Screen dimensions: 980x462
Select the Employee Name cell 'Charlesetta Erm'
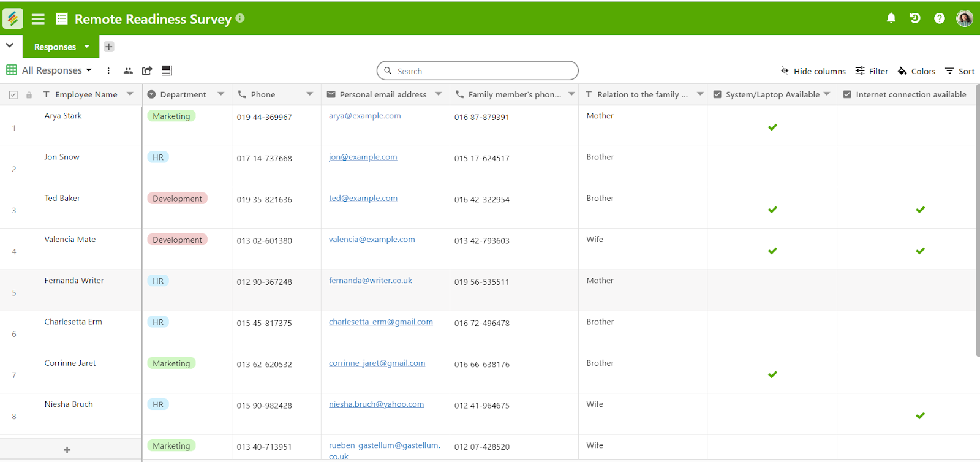coord(73,322)
